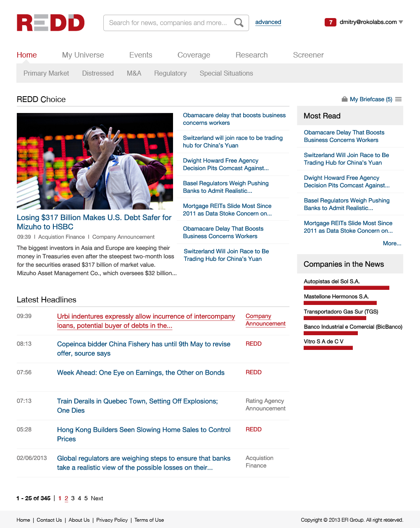The image size is (420, 528).
Task: Click the magnifier search icon
Action: click(x=239, y=23)
